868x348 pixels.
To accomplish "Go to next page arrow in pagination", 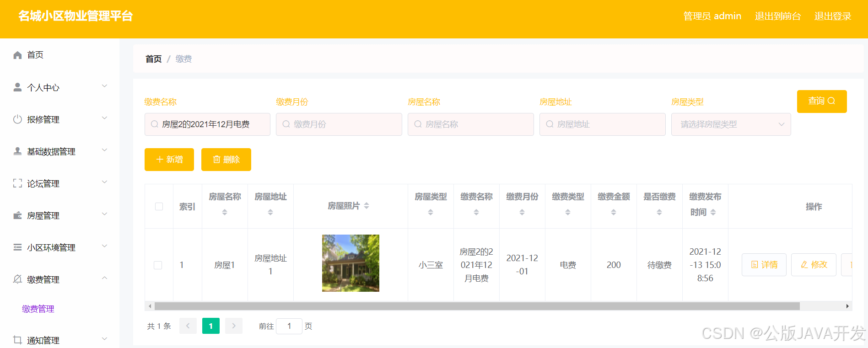I will [234, 326].
